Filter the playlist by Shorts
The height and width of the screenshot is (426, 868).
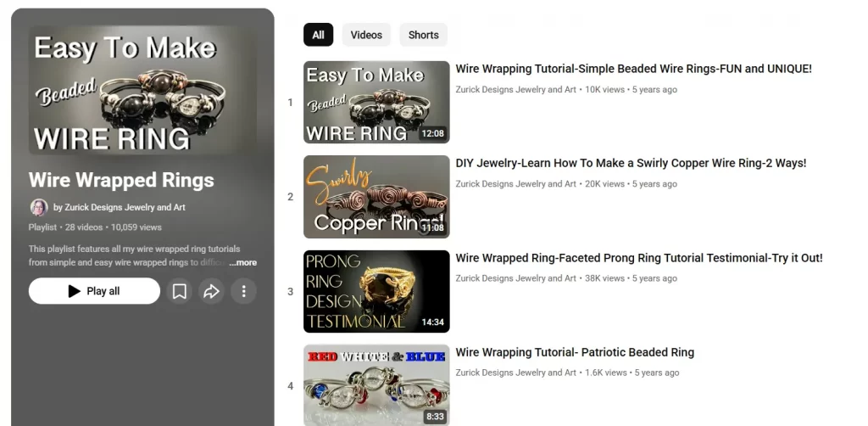[423, 35]
